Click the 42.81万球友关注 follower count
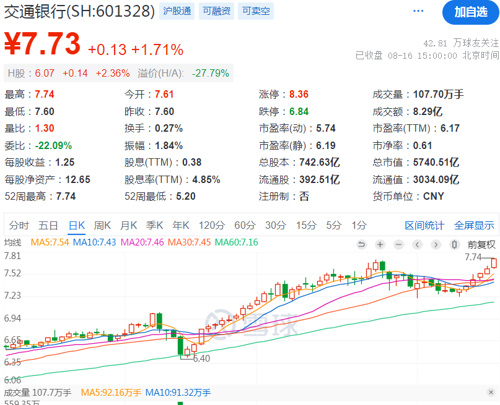The height and width of the screenshot is (405, 500). coord(461,43)
